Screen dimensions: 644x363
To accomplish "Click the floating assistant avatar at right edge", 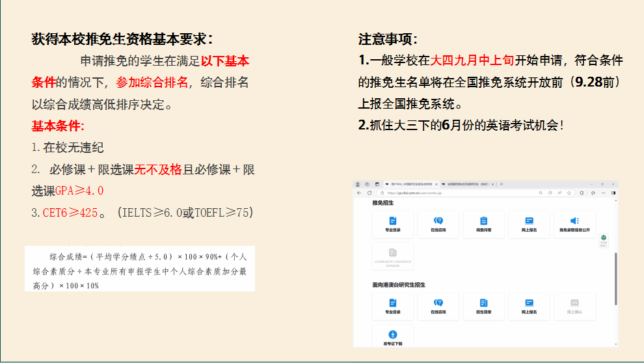I will tap(604, 240).
